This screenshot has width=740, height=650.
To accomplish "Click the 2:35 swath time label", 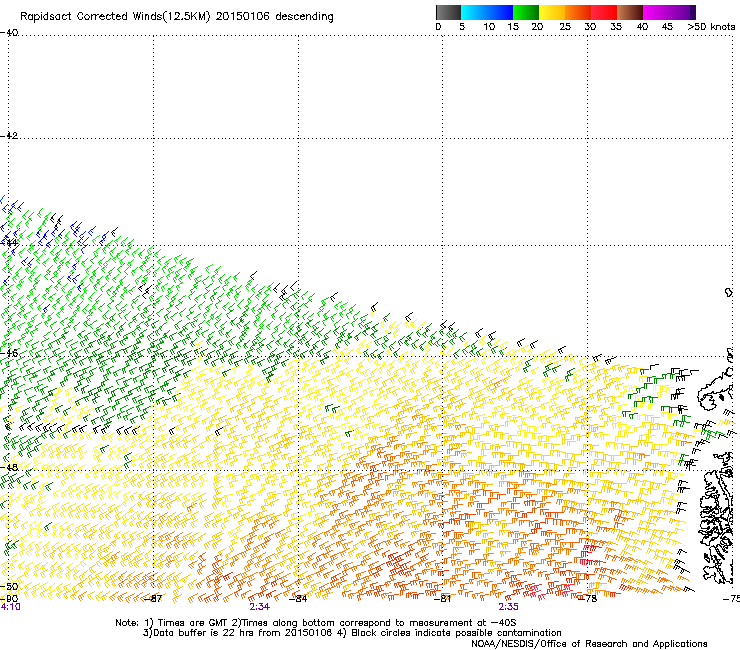I will point(508,607).
